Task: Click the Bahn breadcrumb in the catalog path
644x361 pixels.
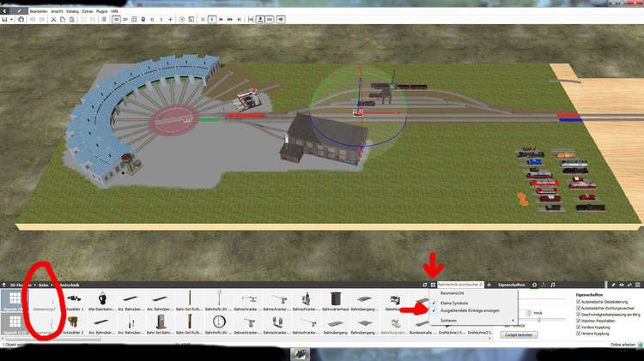Action: pyautogui.click(x=44, y=285)
